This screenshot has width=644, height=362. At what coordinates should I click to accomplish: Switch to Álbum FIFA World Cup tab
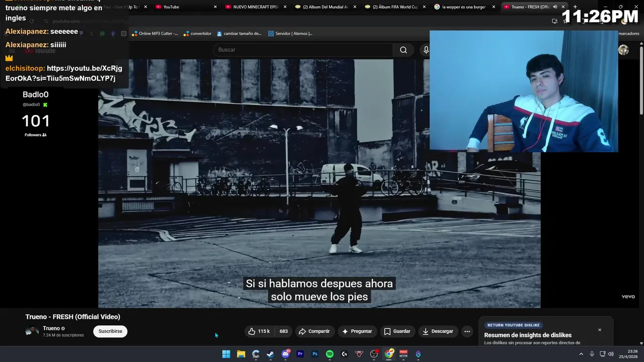[x=394, y=7]
